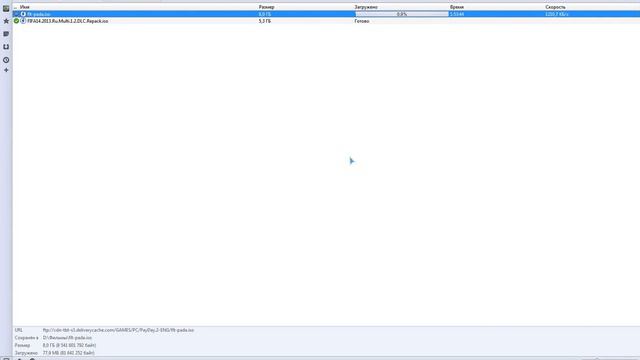
Task: Click the 5,3 ГБ size cell
Action: coord(264,21)
